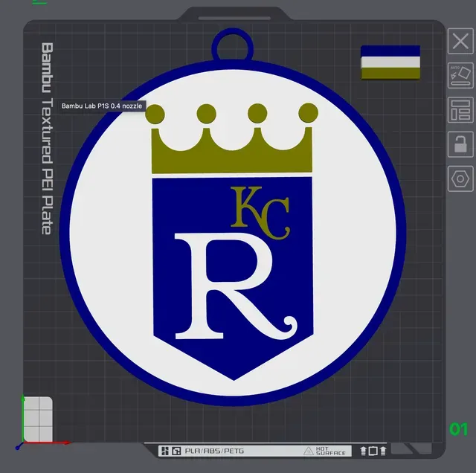Click the hot surface warning icon
This screenshot has height=473, width=476.
click(x=309, y=451)
